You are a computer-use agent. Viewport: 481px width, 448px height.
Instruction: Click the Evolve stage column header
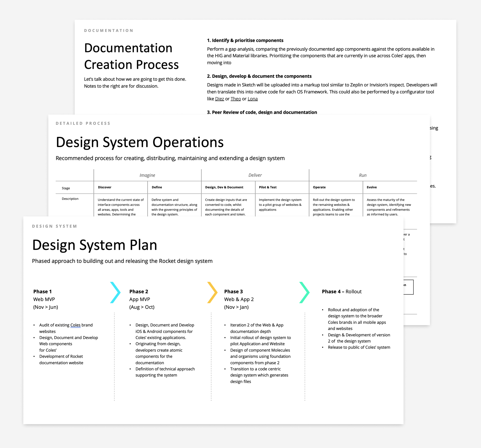(372, 187)
